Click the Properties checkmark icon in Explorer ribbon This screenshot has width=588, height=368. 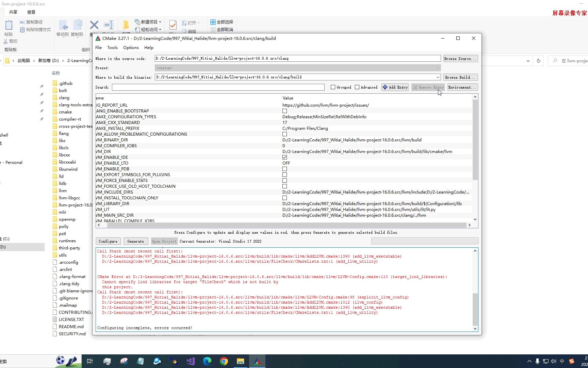tap(173, 25)
